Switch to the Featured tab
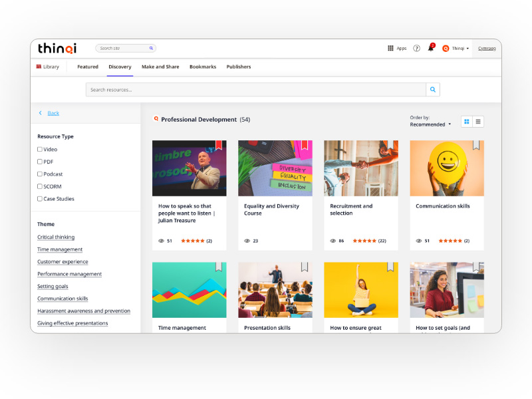This screenshot has width=532, height=399. 87,67
